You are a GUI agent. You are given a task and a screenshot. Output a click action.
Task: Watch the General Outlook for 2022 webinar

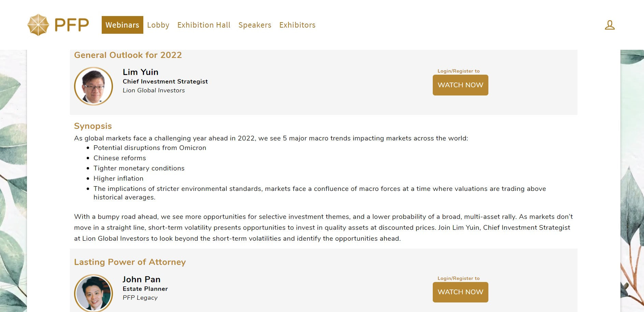[x=460, y=85]
